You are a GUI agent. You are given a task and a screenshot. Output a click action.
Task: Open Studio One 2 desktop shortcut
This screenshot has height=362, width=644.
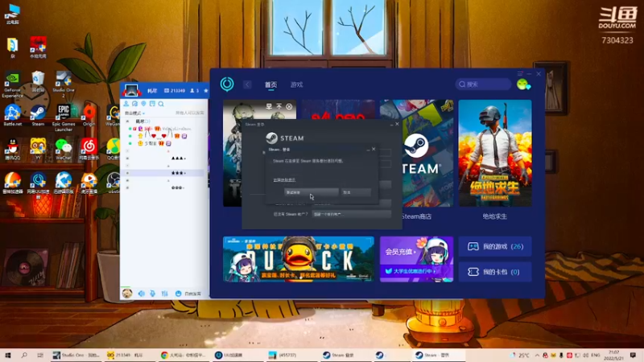64,84
